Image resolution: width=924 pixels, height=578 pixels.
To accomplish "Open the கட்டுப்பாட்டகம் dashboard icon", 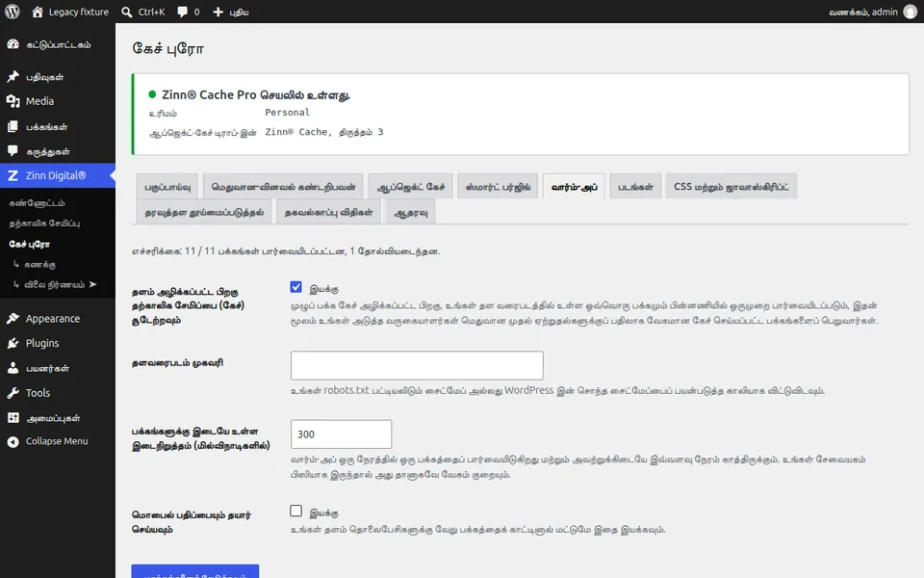I will click(13, 45).
